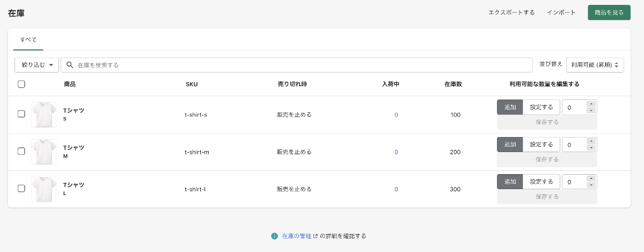
Task: Click エクスポートする in the top bar
Action: click(511, 12)
